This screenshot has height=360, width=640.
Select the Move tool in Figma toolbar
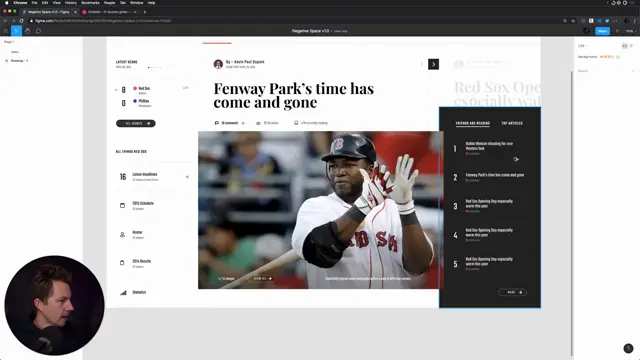[16, 31]
